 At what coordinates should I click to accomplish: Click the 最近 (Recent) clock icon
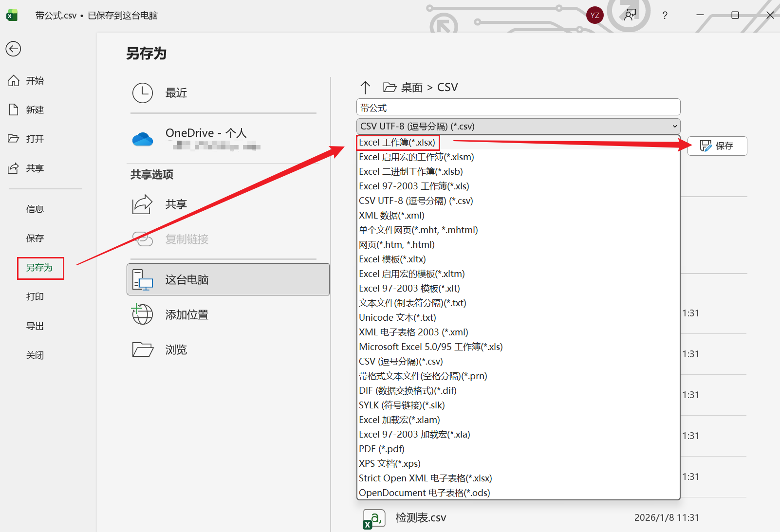[142, 92]
